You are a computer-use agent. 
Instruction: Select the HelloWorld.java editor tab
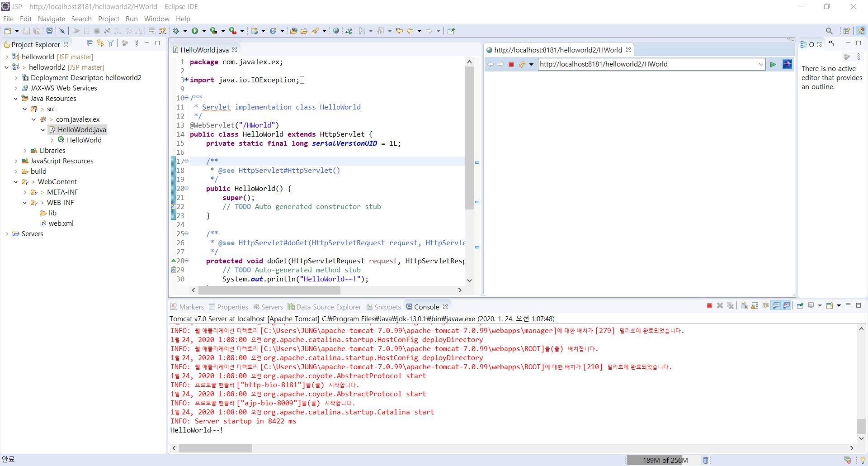click(x=204, y=50)
